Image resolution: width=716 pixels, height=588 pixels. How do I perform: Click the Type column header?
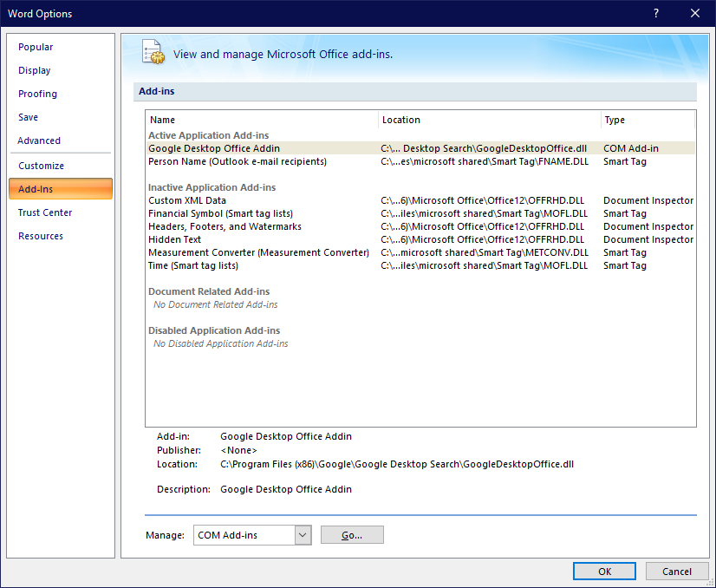click(x=648, y=120)
